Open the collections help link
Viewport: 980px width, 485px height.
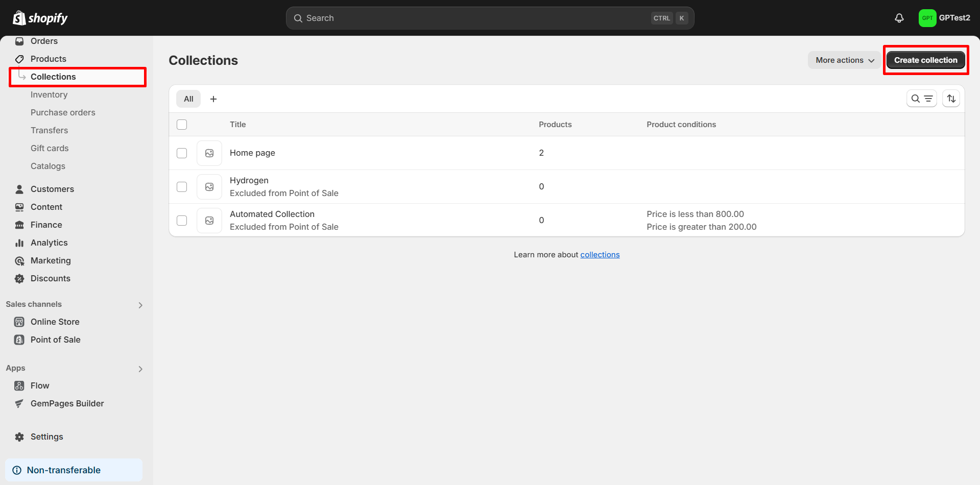click(600, 255)
